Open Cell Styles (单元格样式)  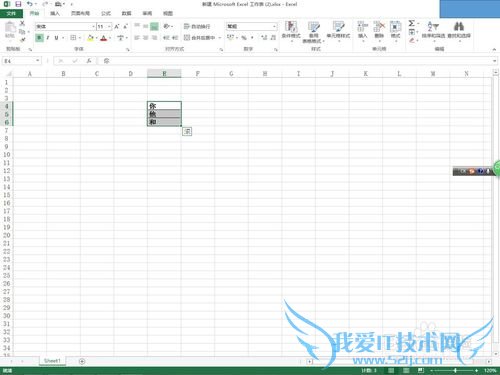338,31
